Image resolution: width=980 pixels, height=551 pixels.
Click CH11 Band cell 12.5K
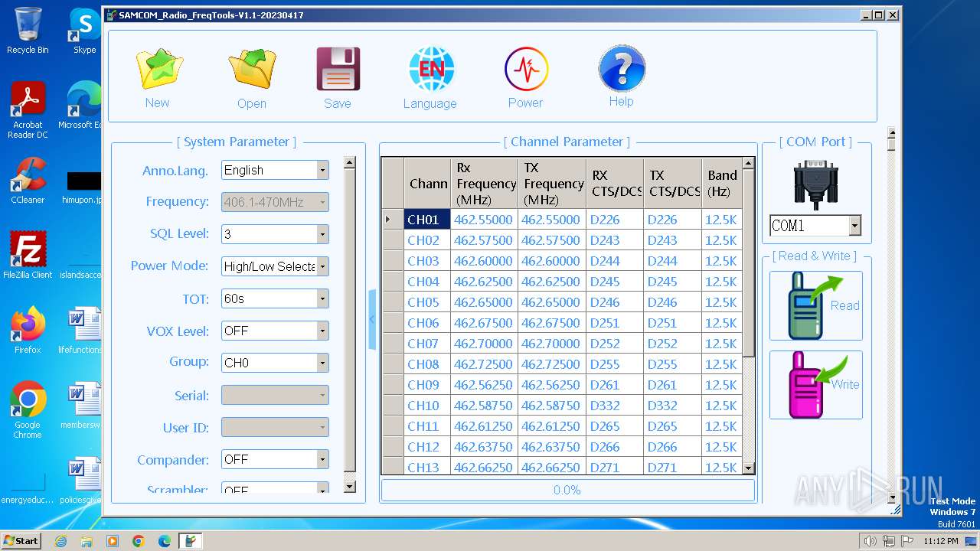(722, 426)
